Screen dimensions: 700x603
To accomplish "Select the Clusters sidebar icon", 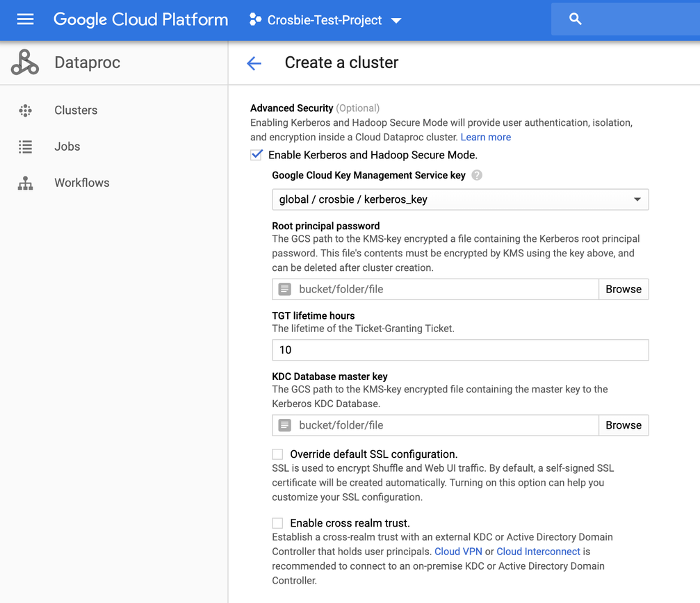I will [25, 110].
